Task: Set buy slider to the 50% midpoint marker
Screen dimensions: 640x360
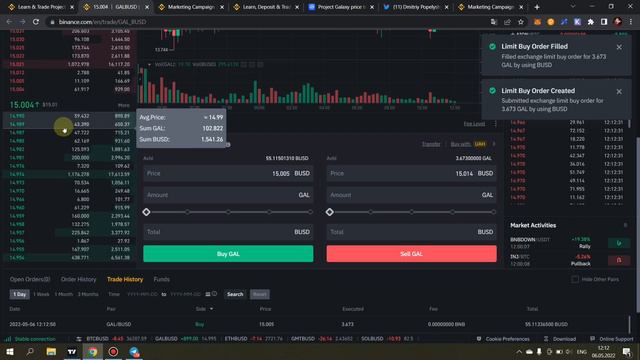Action: point(228,212)
